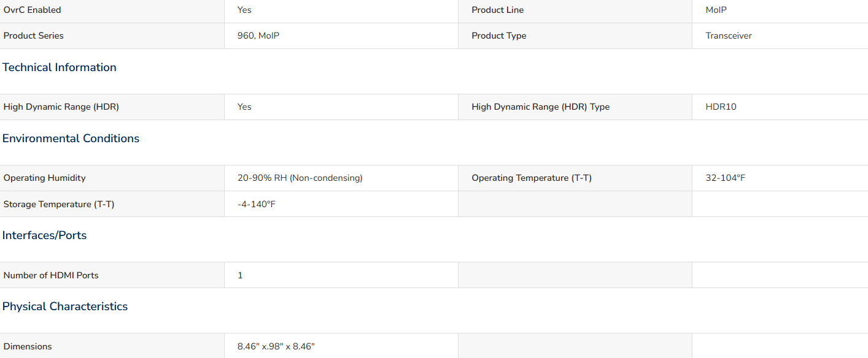868x358 pixels.
Task: Select the Number of HDMI Ports label
Action: (x=51, y=275)
